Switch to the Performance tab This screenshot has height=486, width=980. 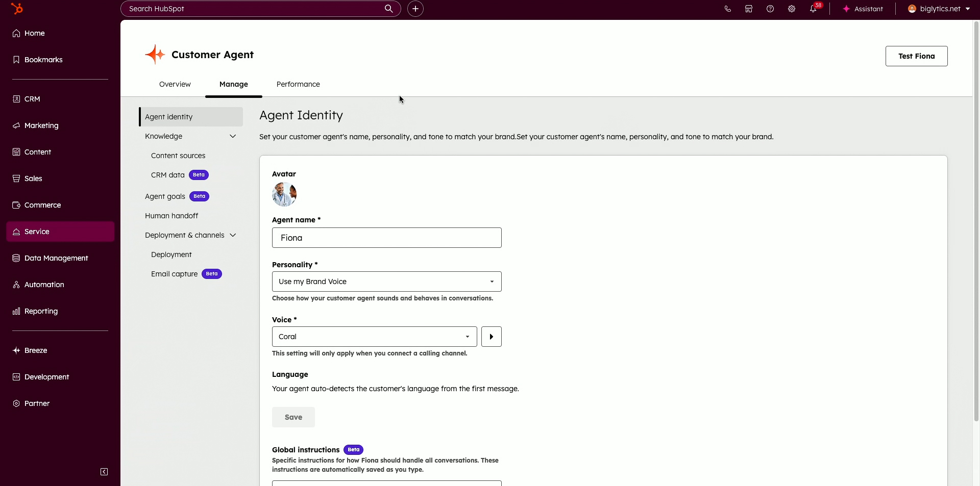point(298,84)
